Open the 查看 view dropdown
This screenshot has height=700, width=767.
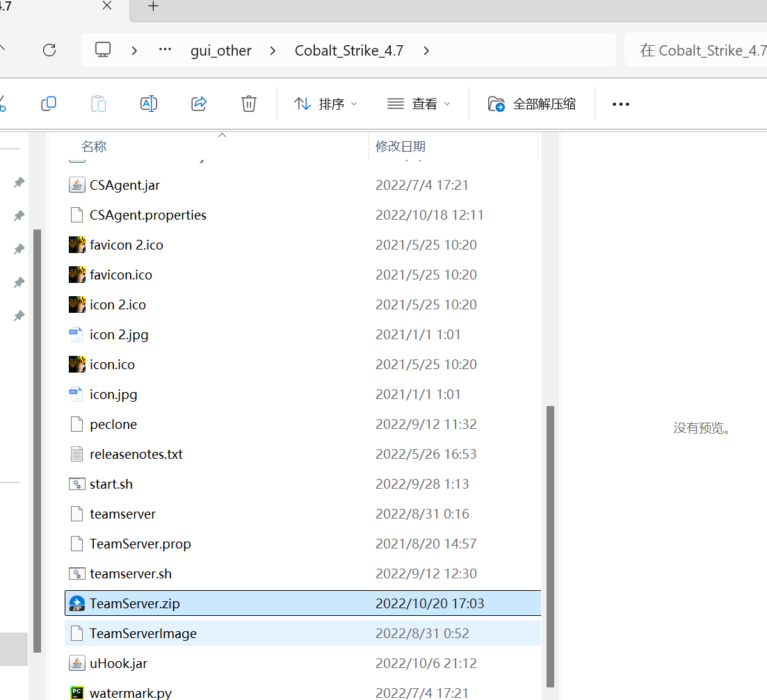(x=418, y=104)
